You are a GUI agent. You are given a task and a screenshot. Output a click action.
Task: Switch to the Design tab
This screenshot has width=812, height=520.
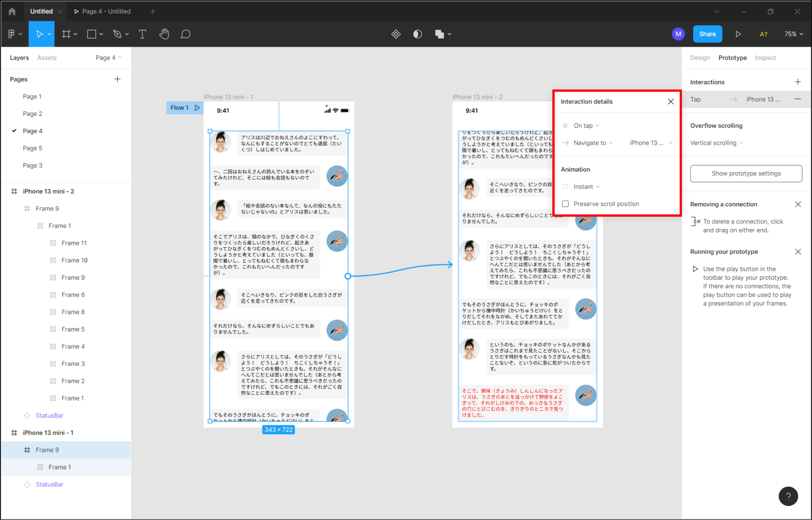(700, 58)
